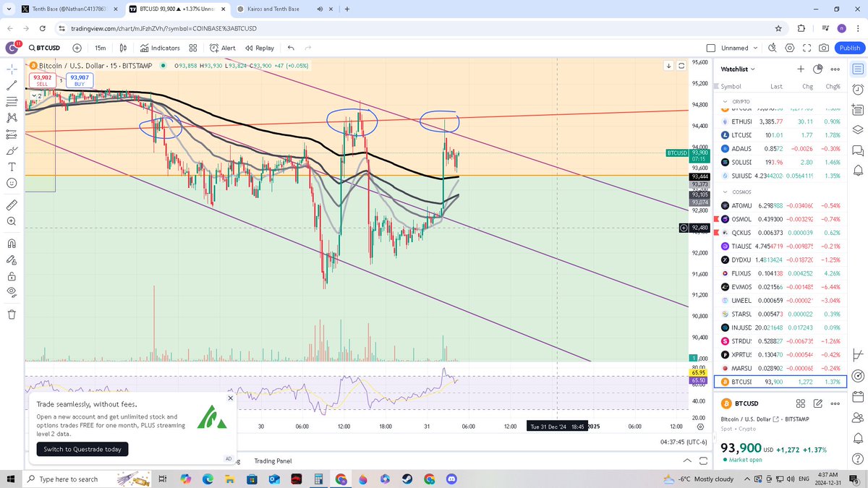Select the ruler measure tool

tap(12, 205)
